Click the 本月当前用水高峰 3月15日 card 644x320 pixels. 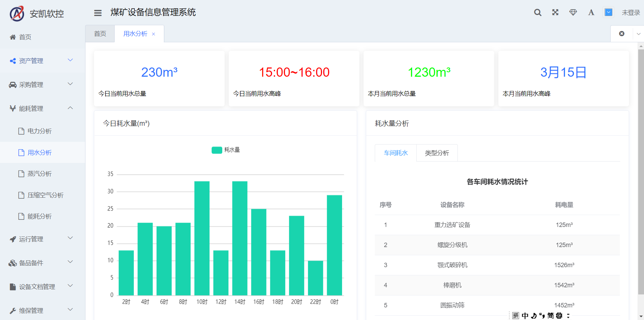pos(564,79)
